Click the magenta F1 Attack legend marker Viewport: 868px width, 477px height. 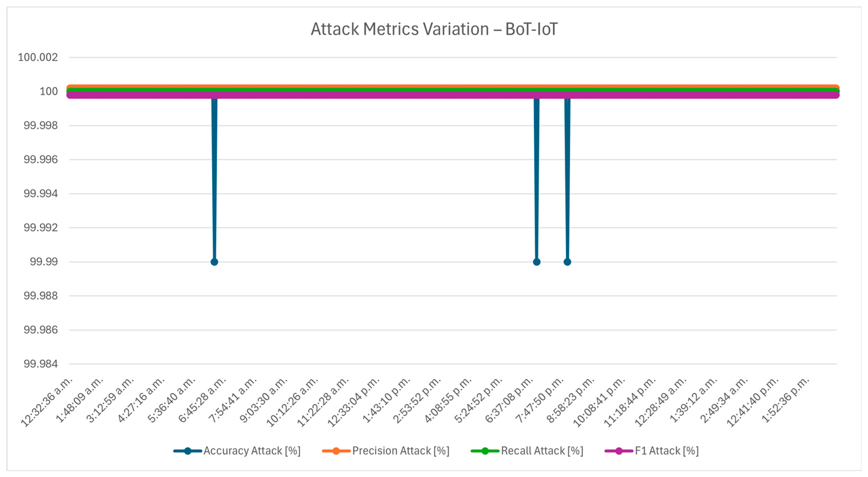click(619, 451)
